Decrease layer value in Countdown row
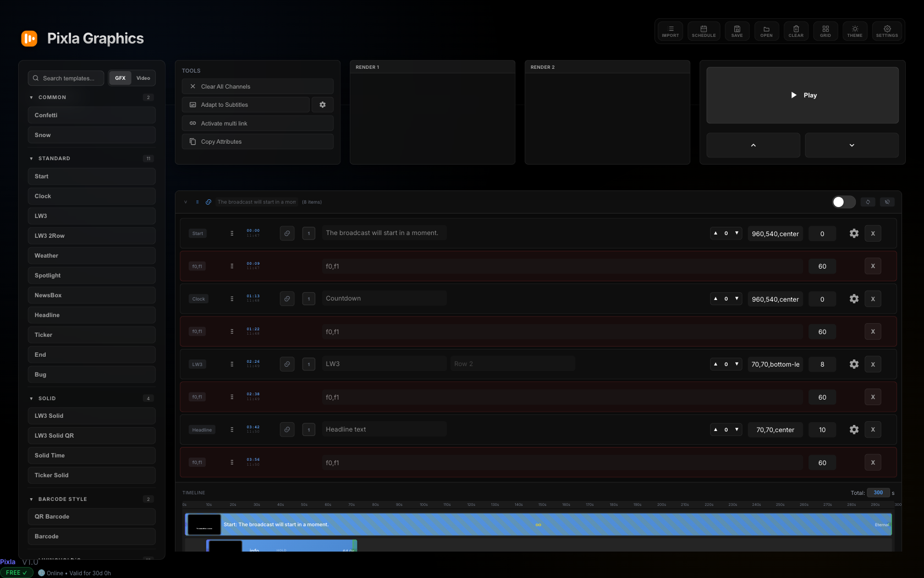The image size is (924, 578). point(737,299)
